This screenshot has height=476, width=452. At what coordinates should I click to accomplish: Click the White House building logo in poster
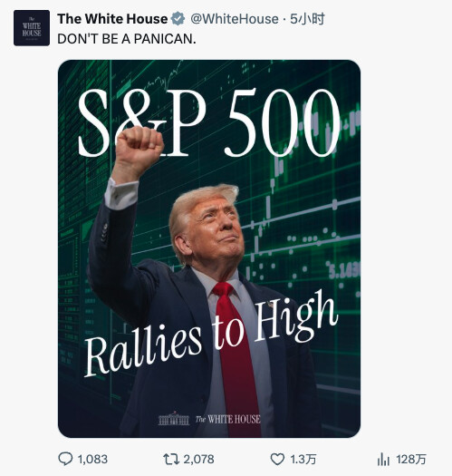(x=174, y=419)
